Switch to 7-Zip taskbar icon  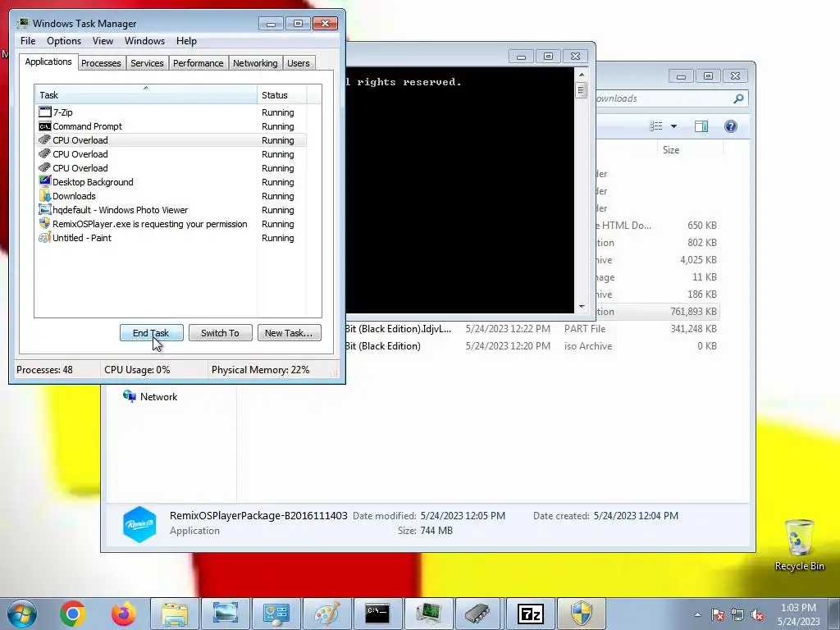[531, 614]
